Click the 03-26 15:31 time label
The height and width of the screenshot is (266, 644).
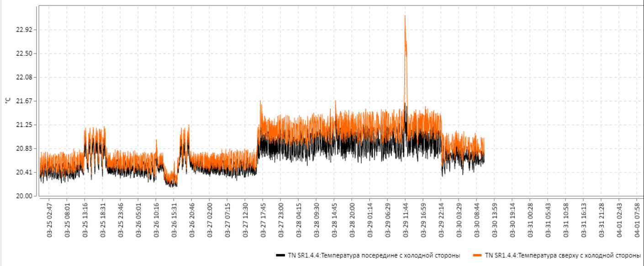[174, 219]
